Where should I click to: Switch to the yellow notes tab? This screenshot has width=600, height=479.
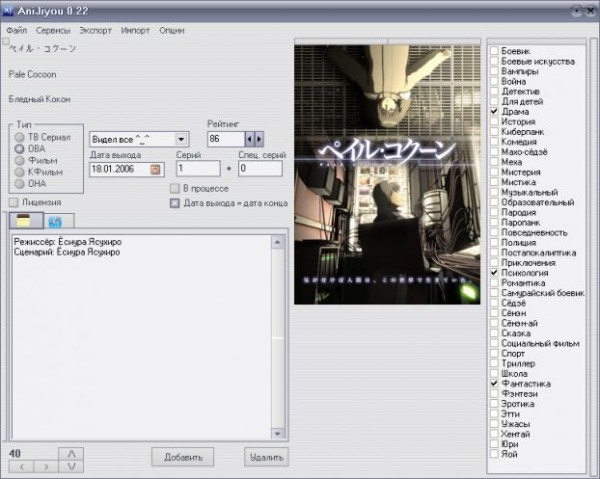click(x=22, y=220)
